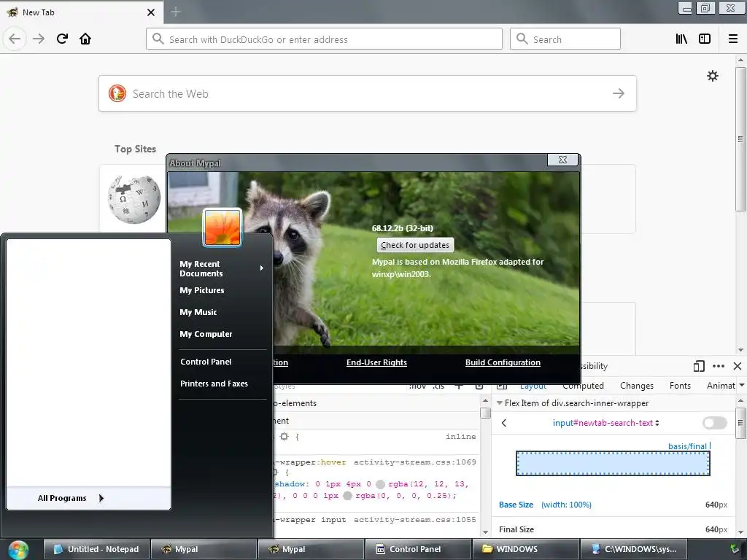Show more devtools sidebar tabs dropdown arrow

742,385
